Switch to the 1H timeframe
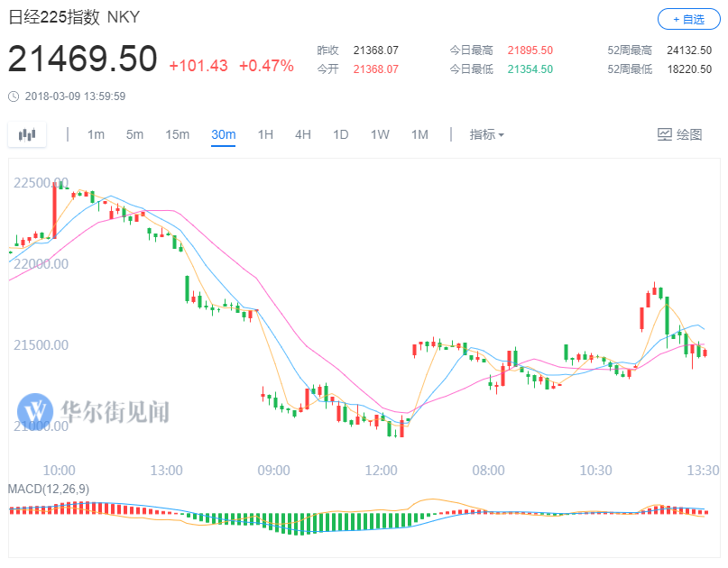 [265, 134]
